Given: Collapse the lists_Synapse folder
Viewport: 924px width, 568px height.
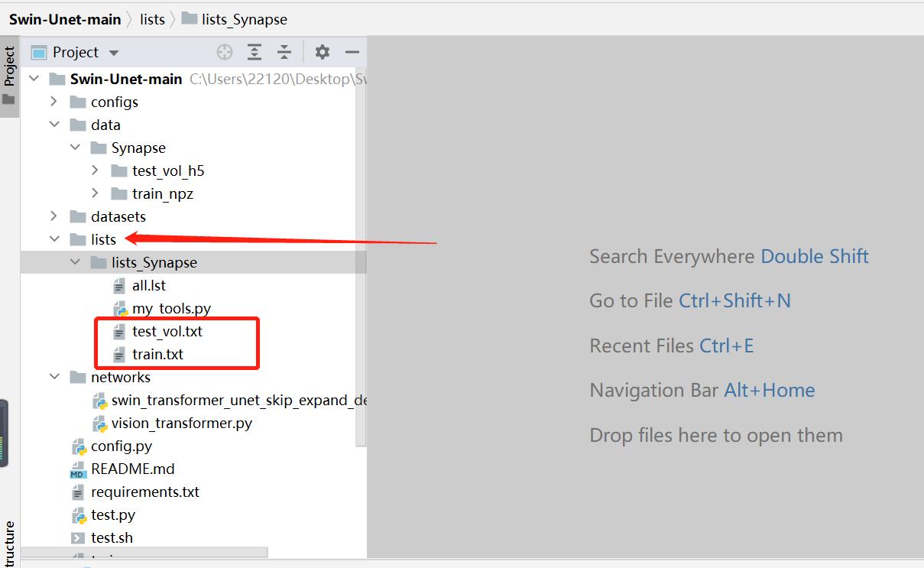Looking at the screenshot, I should pyautogui.click(x=75, y=262).
